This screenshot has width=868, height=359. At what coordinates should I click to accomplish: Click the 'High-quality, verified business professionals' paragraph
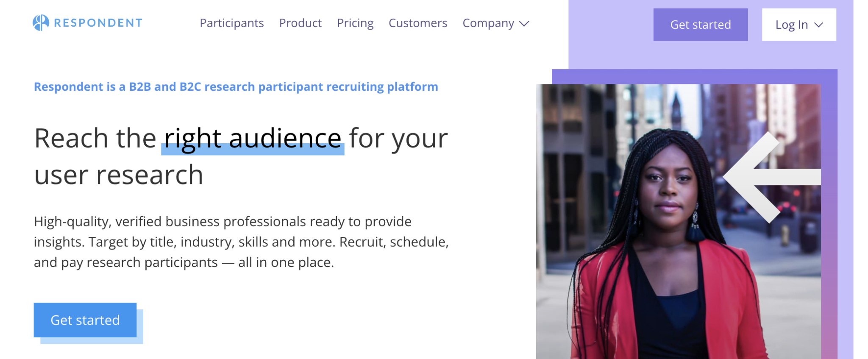coord(241,242)
